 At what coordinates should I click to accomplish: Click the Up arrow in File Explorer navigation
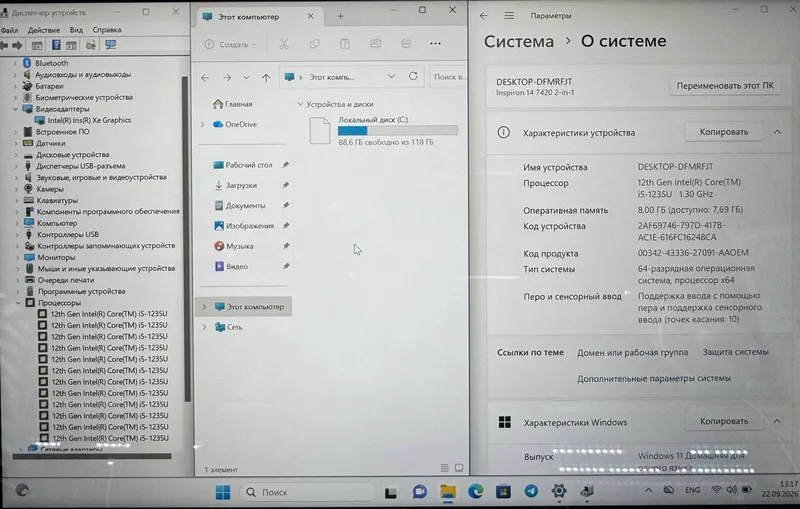(266, 78)
